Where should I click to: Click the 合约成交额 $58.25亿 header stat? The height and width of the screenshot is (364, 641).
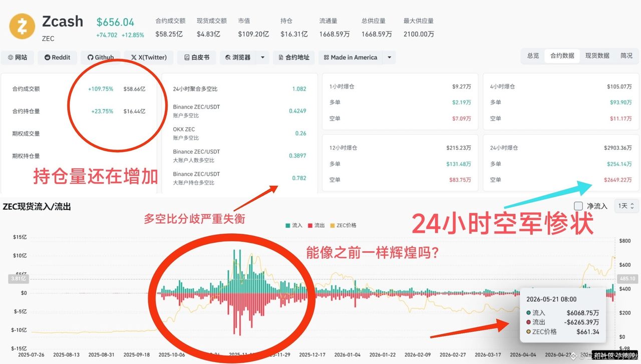[x=170, y=28]
